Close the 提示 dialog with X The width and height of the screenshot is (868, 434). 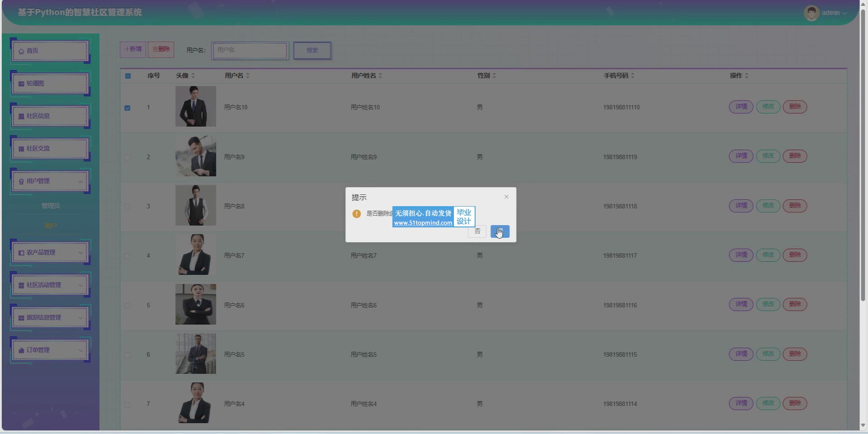coord(506,197)
